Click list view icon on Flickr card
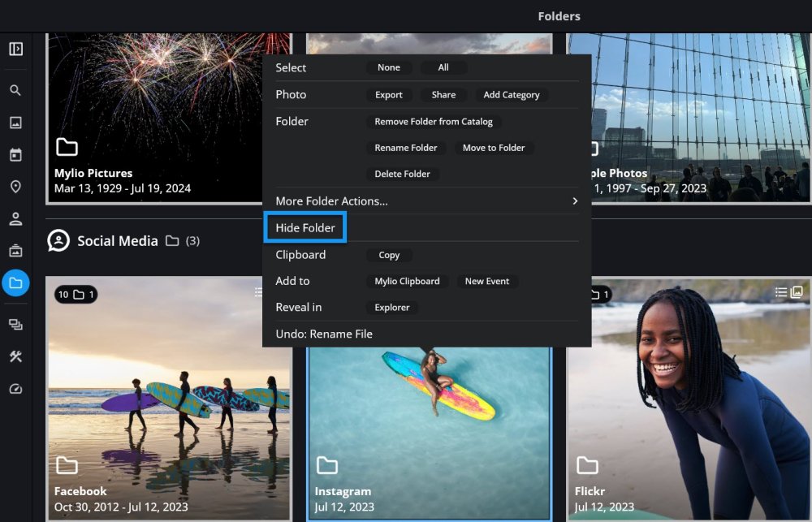Viewport: 812px width, 522px height. [781, 292]
